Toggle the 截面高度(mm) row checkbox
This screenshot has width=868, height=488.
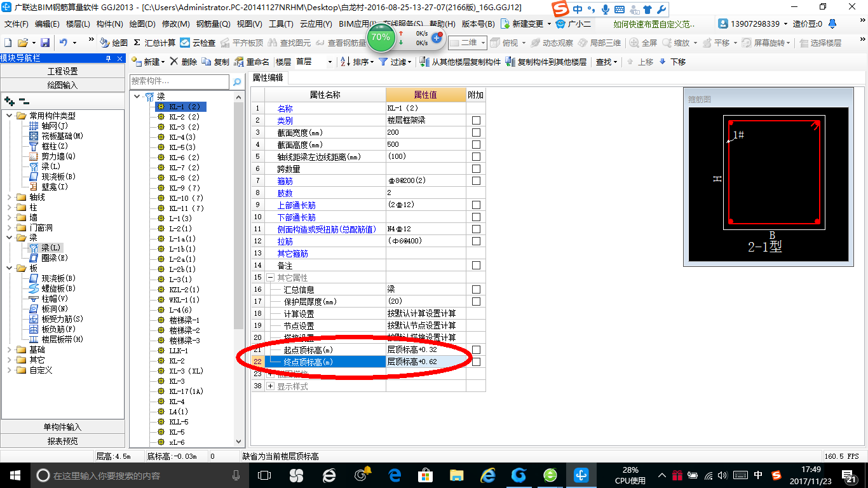[x=476, y=145]
